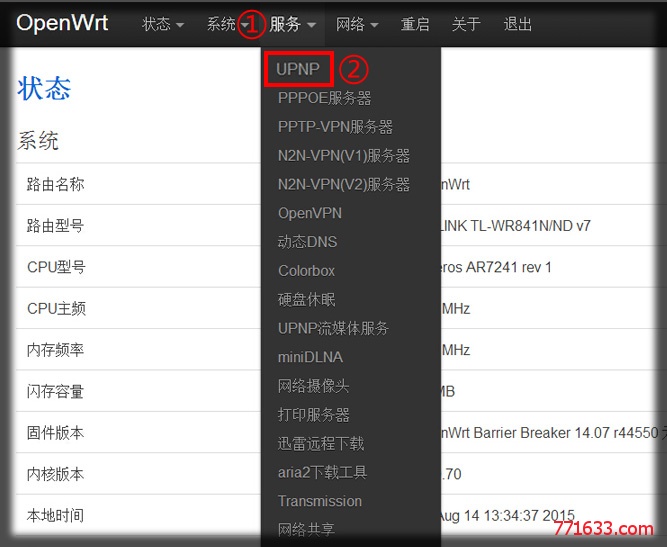This screenshot has height=547, width=667.
Task: Open OpenVPN settings entry
Action: 310,213
